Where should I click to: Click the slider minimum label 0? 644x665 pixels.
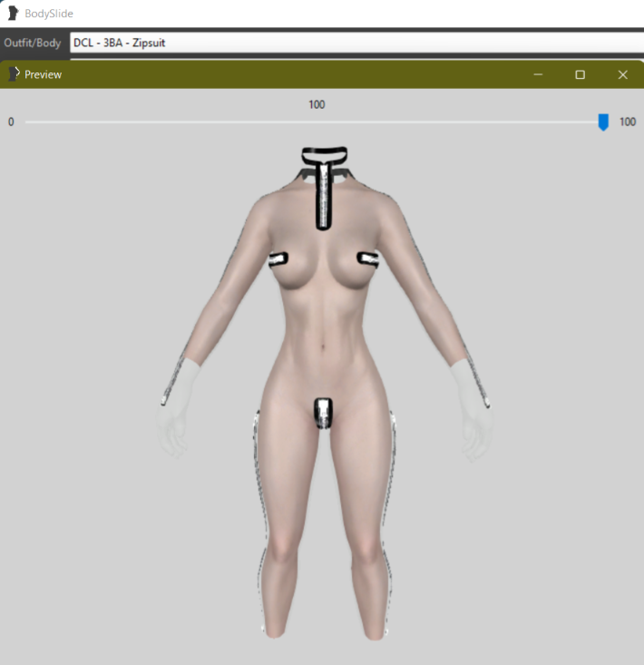[x=11, y=122]
